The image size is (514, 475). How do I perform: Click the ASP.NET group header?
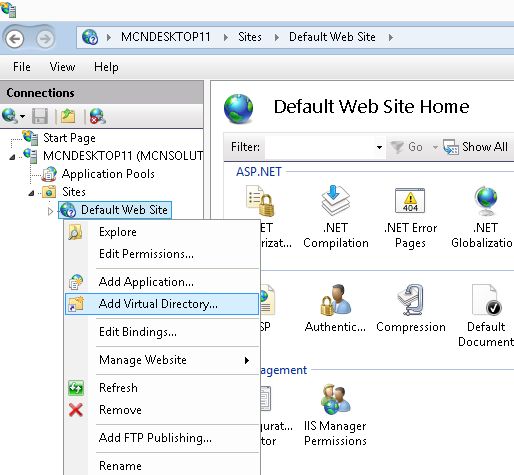tap(259, 172)
